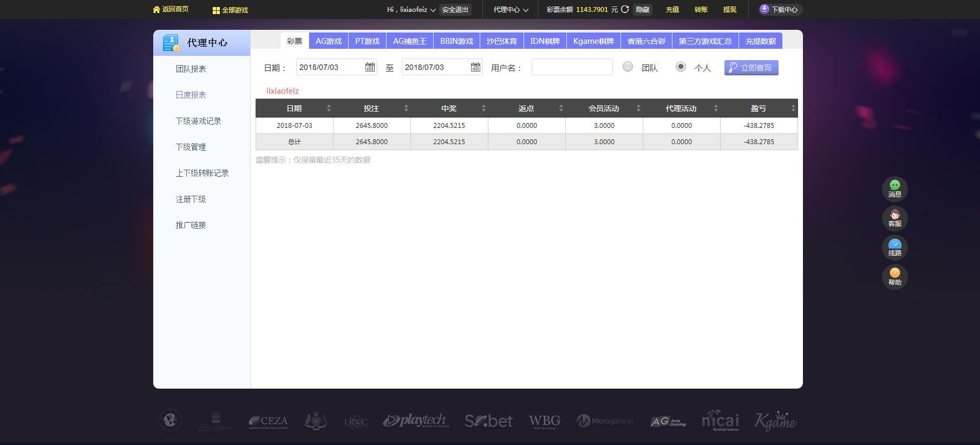The width and height of the screenshot is (980, 445).
Task: Click the Microgaming logo in footer
Action: pyautogui.click(x=605, y=421)
